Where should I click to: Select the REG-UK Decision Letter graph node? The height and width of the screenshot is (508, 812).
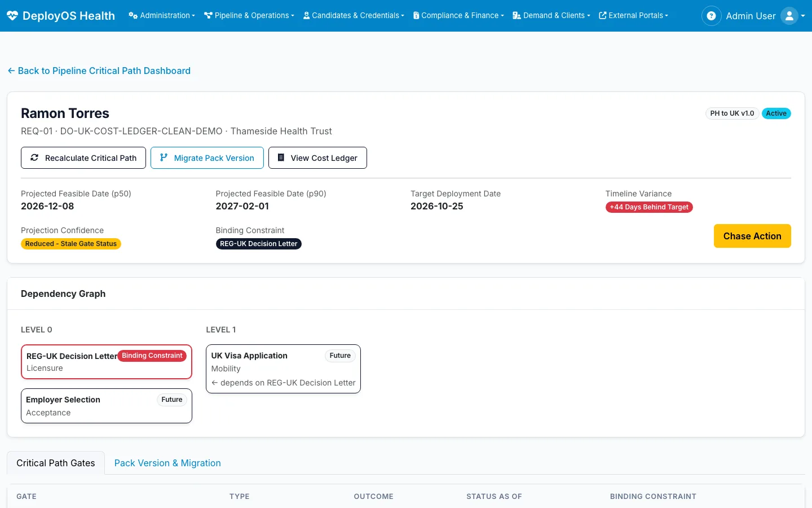(x=107, y=362)
